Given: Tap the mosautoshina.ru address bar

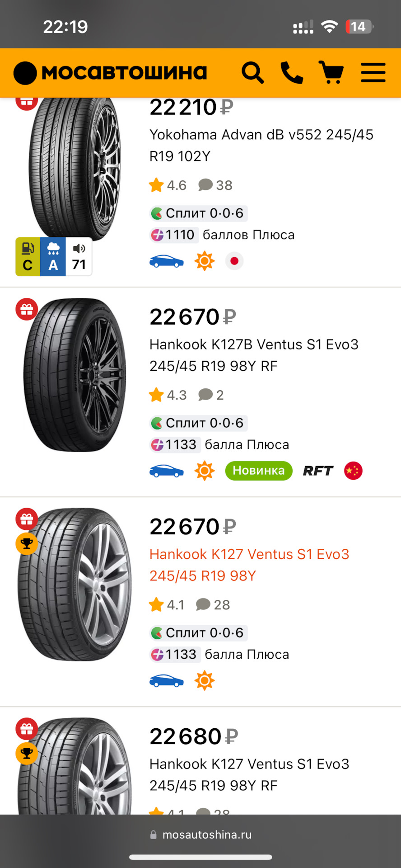Looking at the screenshot, I should click(x=200, y=835).
